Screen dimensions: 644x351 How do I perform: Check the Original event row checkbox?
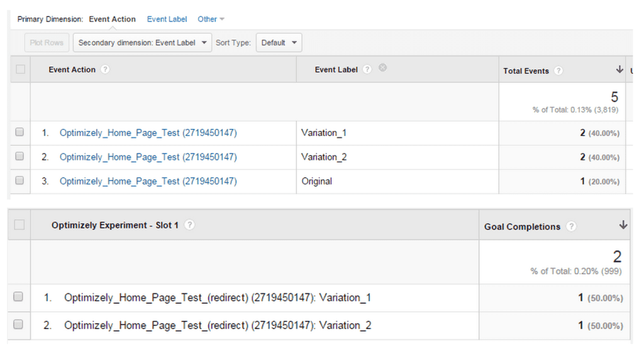pos(19,181)
